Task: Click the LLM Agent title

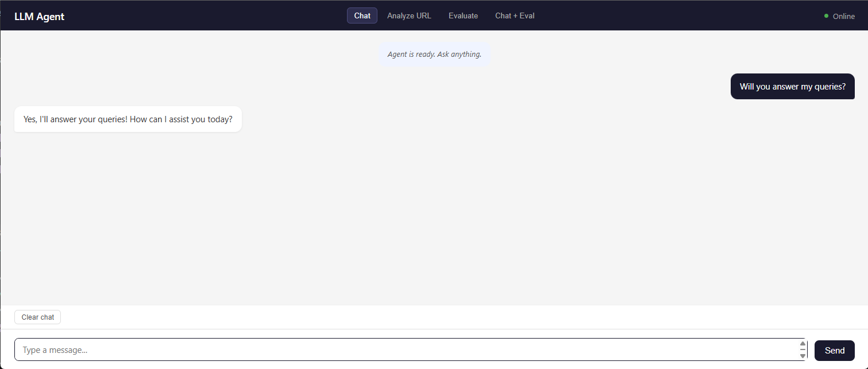Action: pos(40,16)
